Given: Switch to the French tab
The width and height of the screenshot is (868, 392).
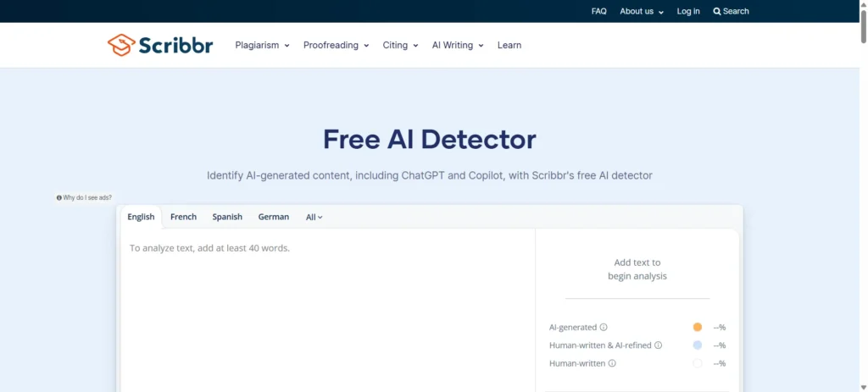Looking at the screenshot, I should point(183,217).
